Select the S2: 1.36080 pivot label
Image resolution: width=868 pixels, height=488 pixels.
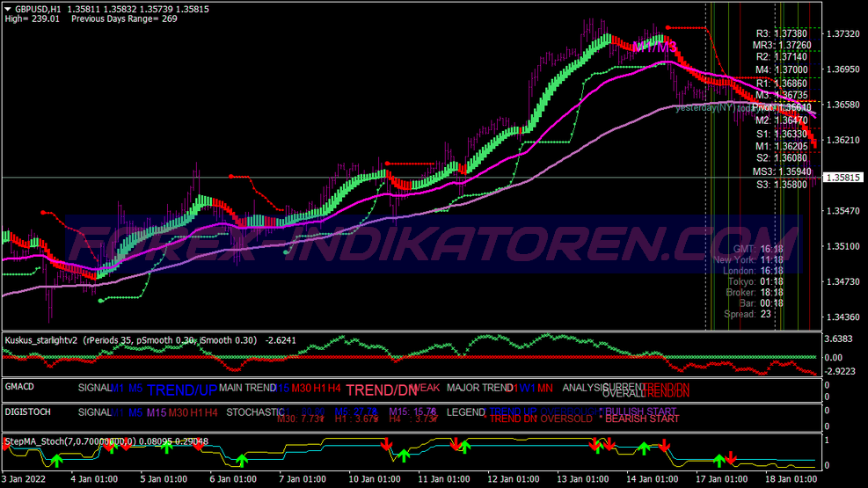[781, 158]
